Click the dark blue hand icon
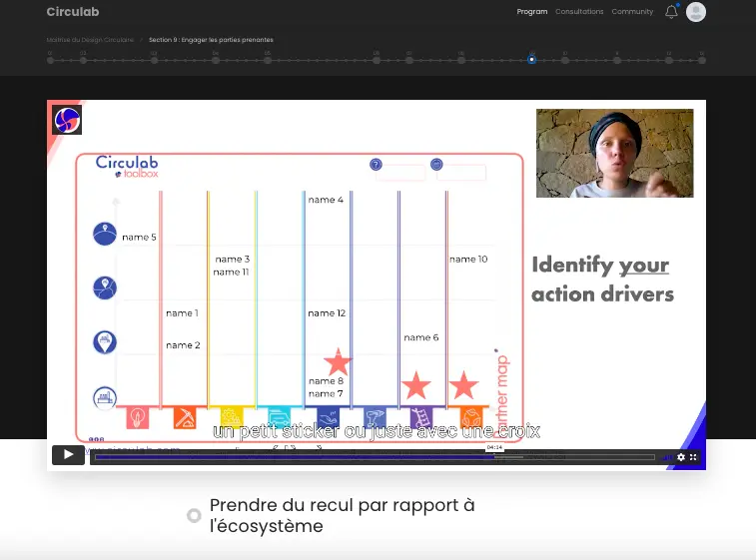Screen dimensions: 756x560 click(x=328, y=417)
